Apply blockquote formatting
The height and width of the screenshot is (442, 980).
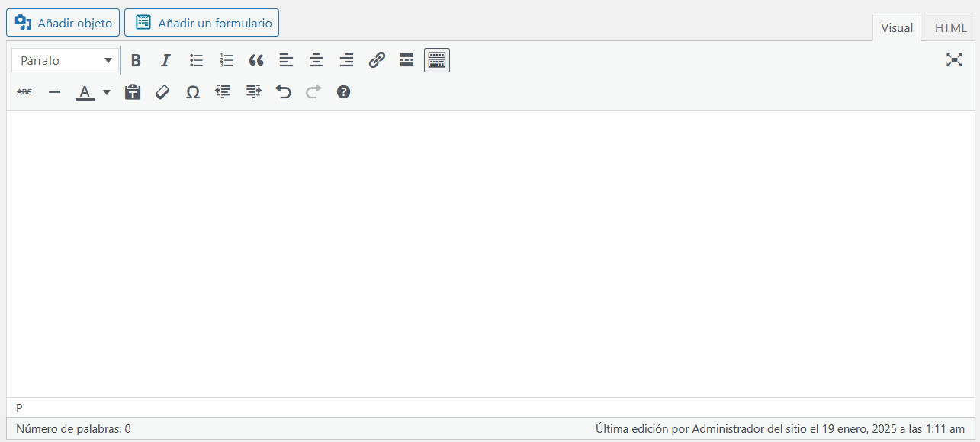(256, 61)
